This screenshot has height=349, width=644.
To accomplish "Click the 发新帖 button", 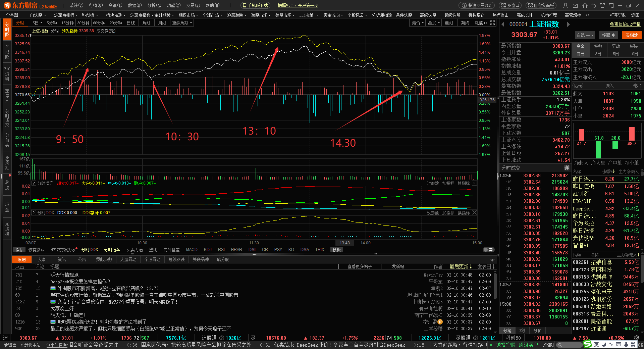I will click(x=398, y=266).
